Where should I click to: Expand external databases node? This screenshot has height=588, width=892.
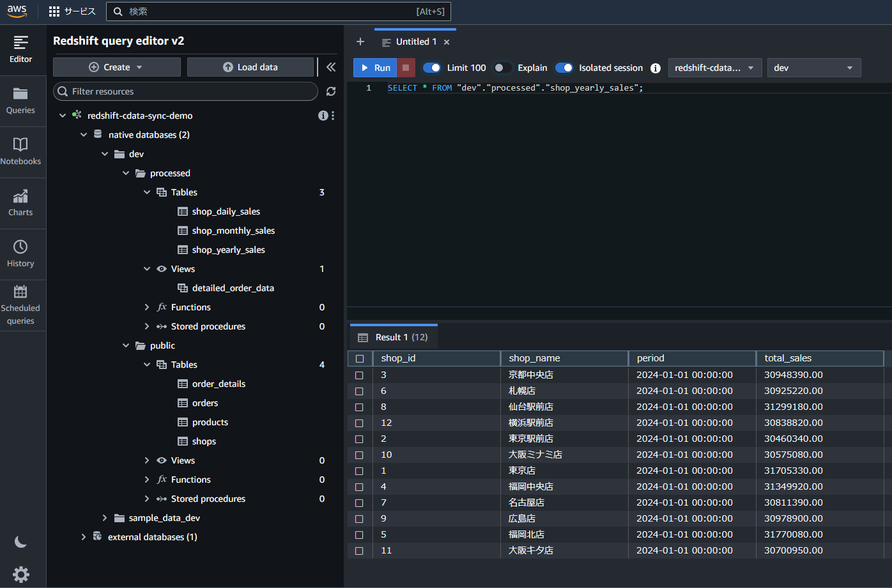(84, 537)
